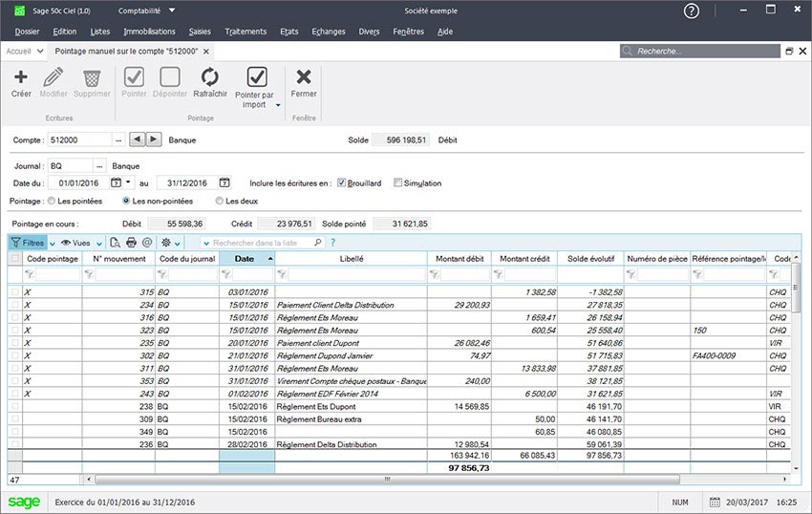Open calendar picker for end date
Image resolution: width=812 pixels, height=514 pixels.
point(224,182)
